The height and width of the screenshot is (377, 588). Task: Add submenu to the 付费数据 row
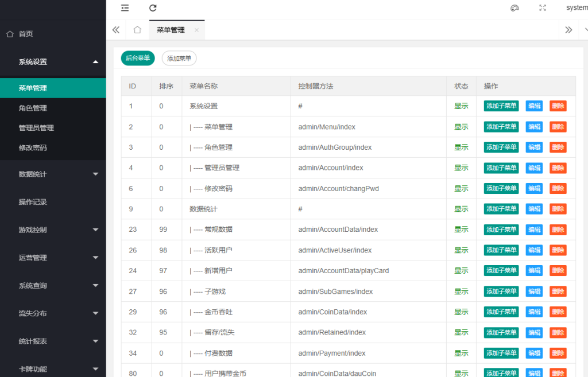[x=501, y=353]
